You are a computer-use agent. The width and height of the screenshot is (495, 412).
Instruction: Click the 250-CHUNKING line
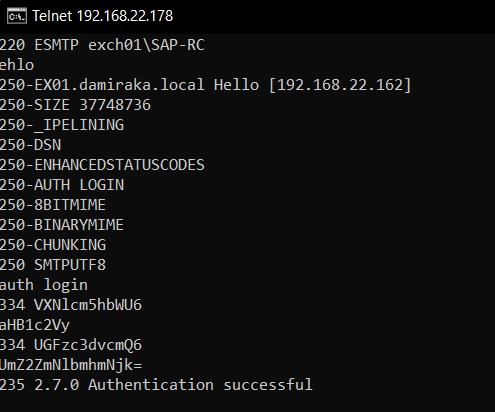[x=53, y=245]
